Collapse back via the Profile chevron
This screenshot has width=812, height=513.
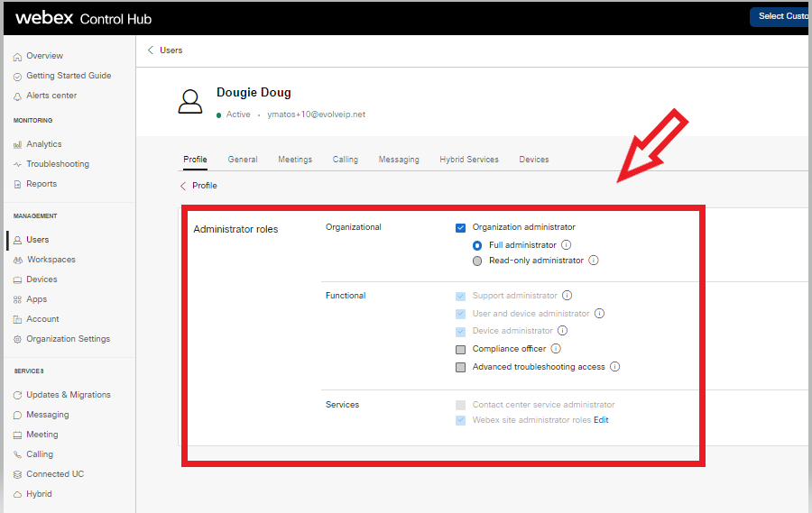[183, 186]
